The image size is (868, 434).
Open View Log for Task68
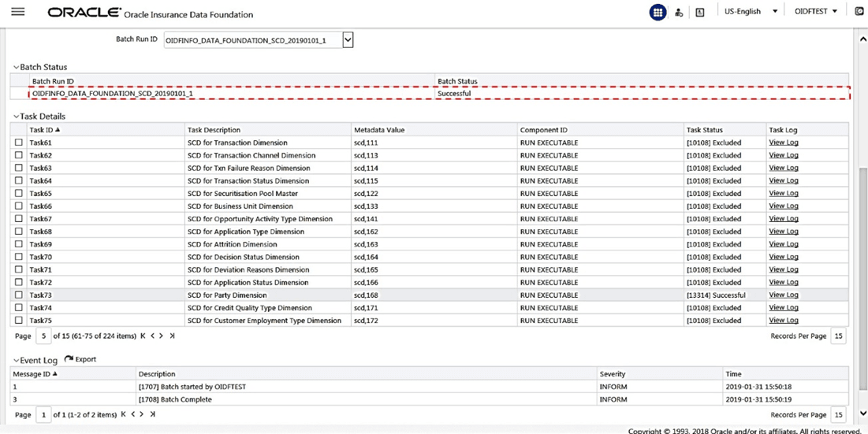click(784, 232)
